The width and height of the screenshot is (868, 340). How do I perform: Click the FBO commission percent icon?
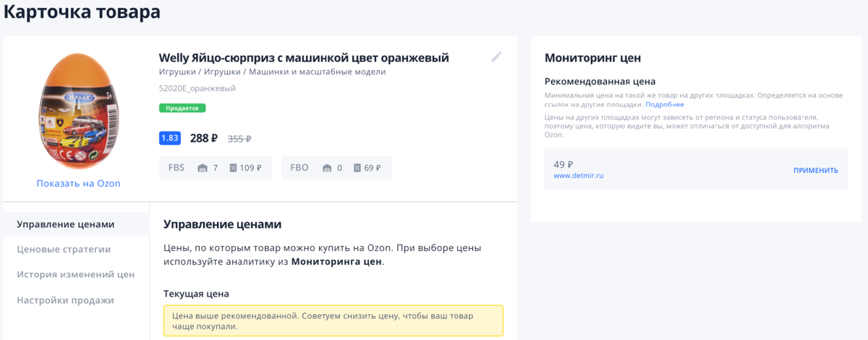[357, 168]
